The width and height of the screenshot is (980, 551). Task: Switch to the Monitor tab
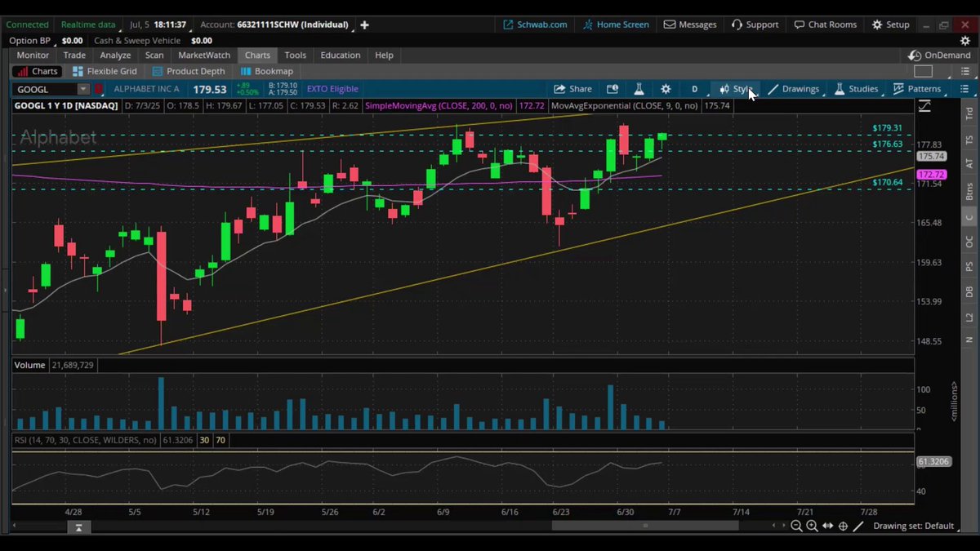tap(33, 55)
